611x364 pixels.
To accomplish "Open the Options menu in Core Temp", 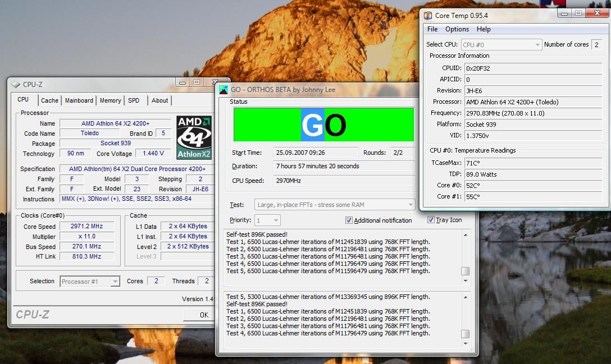I will (457, 29).
